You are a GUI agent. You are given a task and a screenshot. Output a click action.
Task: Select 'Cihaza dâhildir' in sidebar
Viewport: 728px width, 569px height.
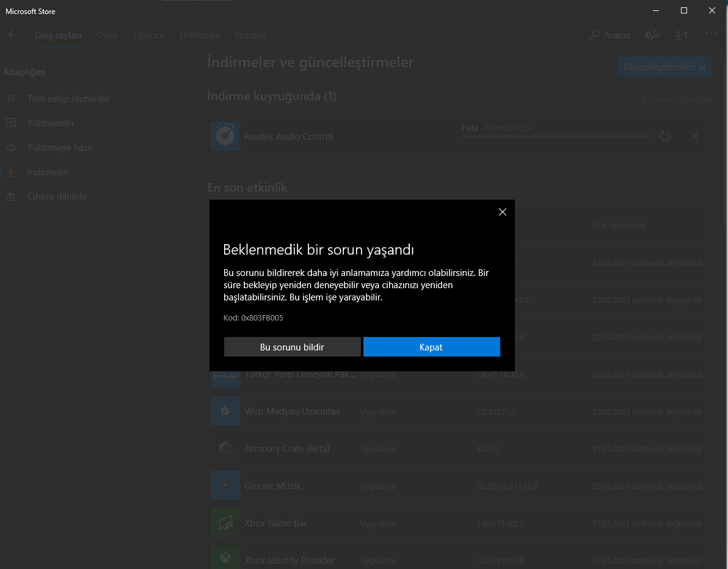pyautogui.click(x=57, y=197)
